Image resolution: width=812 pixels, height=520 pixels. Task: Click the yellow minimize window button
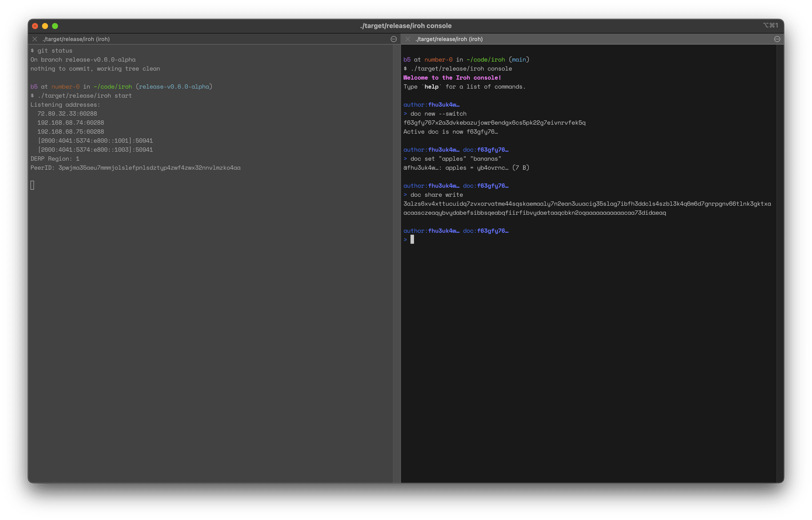45,26
